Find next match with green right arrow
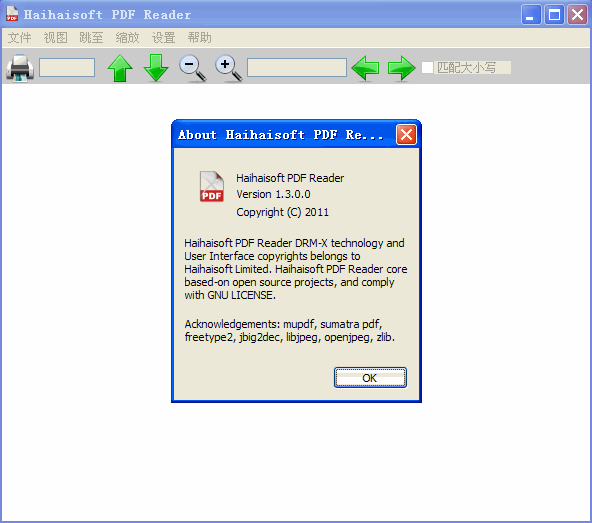Image resolution: width=592 pixels, height=523 pixels. (x=401, y=68)
